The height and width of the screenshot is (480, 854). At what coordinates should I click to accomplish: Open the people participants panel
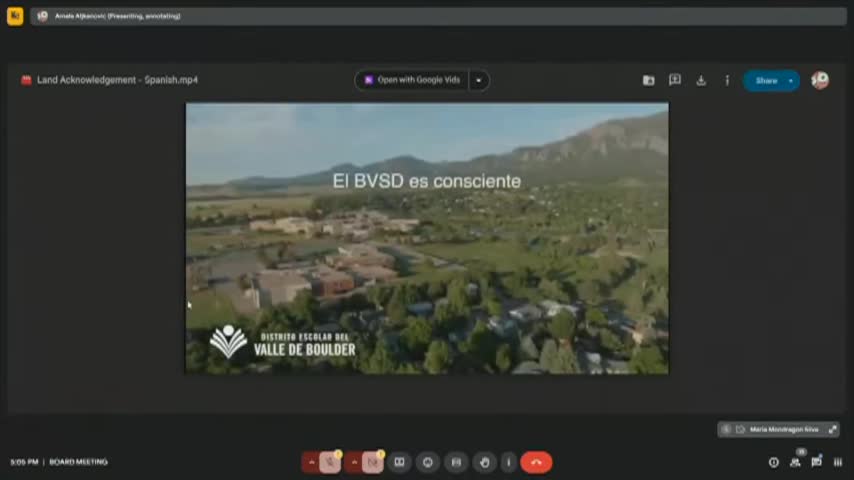coord(795,462)
